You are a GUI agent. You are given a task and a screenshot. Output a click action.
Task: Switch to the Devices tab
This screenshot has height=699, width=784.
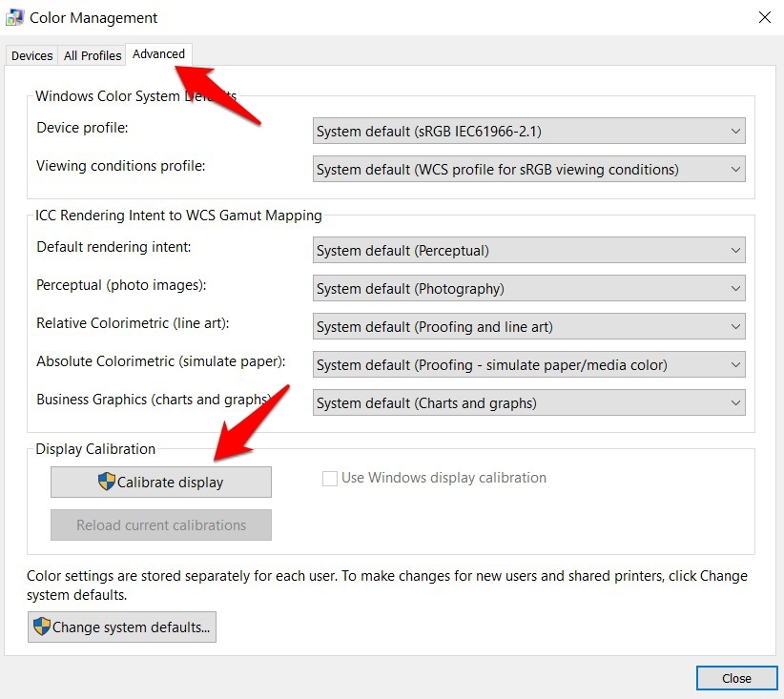pos(32,55)
